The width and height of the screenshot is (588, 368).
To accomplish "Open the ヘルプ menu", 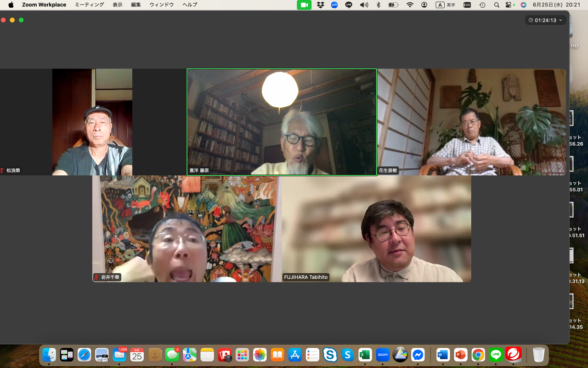I will [190, 5].
